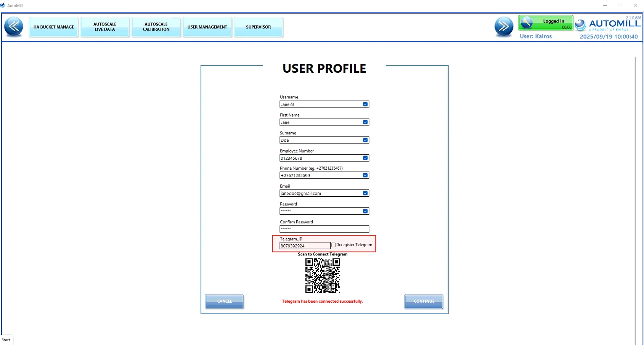The image size is (644, 345).
Task: Toggle the Surname field checkbox
Action: point(365,140)
